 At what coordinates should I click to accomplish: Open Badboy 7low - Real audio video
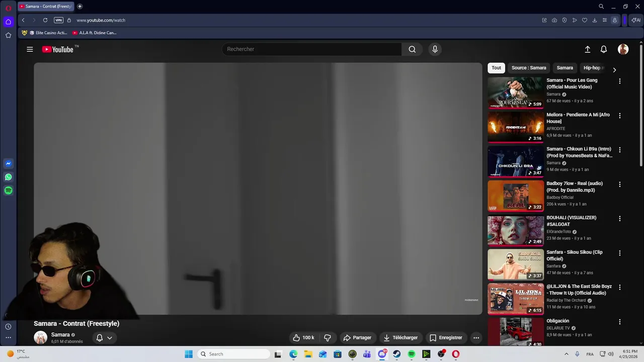coord(575,187)
